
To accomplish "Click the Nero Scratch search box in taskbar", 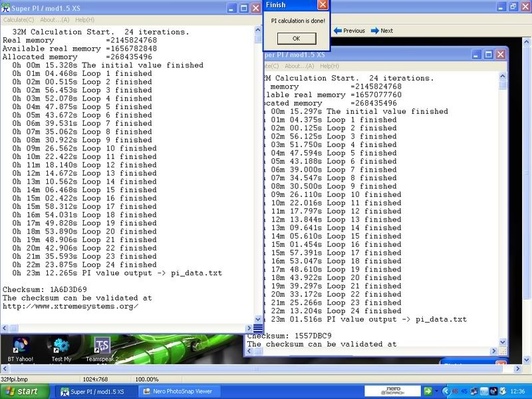I will click(392, 391).
